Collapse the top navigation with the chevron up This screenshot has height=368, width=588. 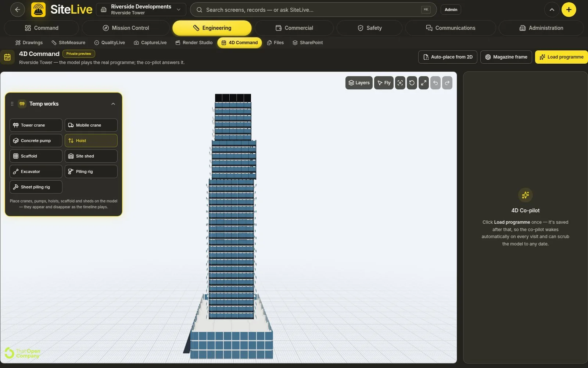point(552,10)
